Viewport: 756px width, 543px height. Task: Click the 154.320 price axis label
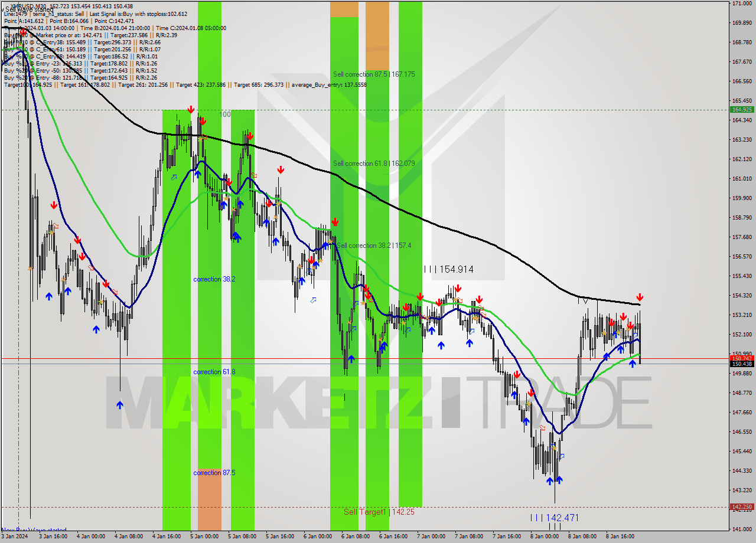pos(742,295)
